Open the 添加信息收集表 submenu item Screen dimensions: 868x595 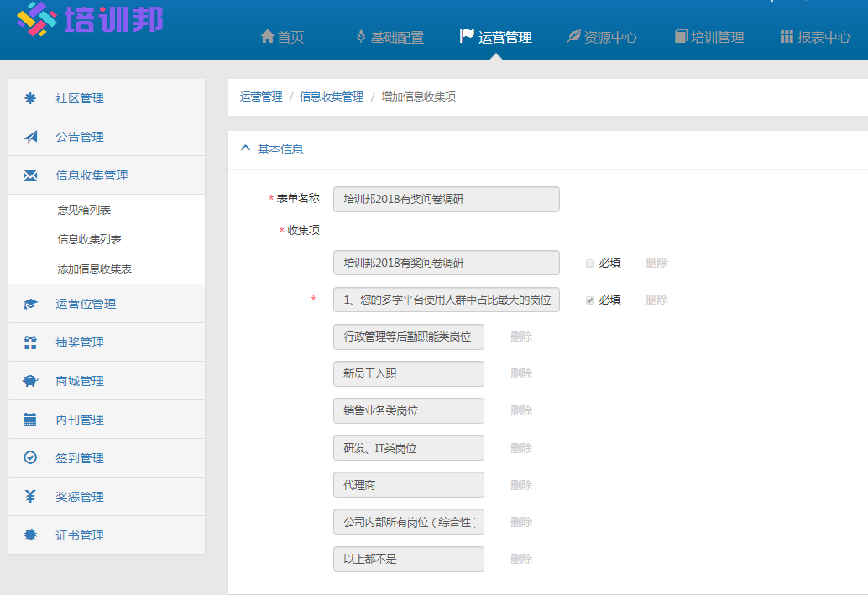click(95, 269)
